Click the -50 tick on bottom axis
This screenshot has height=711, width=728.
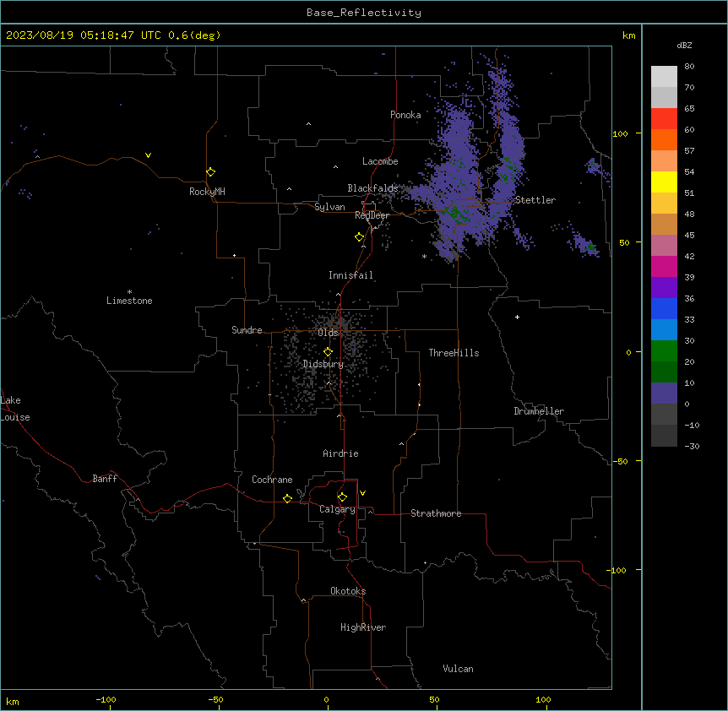pyautogui.click(x=215, y=699)
